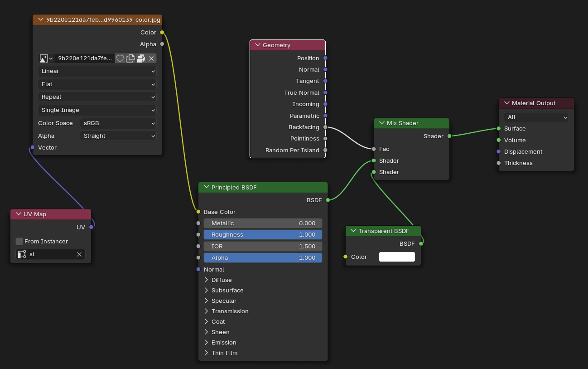
Task: Open the Linear interpolation dropdown
Action: click(97, 71)
